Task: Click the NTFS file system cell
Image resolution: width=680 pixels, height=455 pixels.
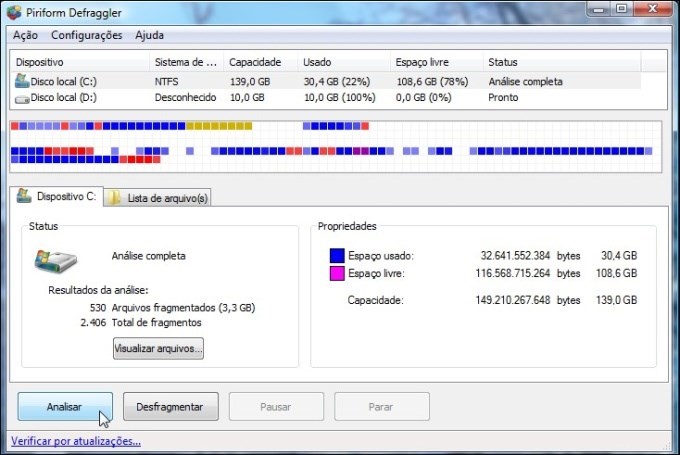Action: [x=167, y=82]
